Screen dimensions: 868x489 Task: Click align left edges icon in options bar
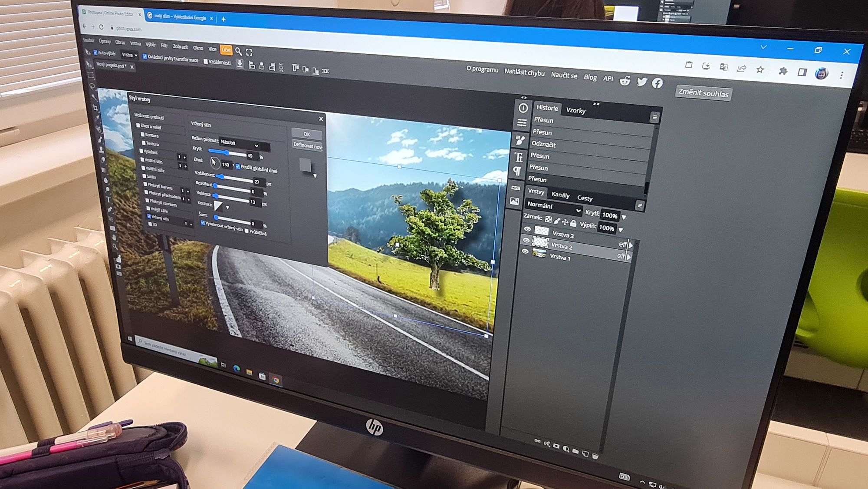(252, 66)
